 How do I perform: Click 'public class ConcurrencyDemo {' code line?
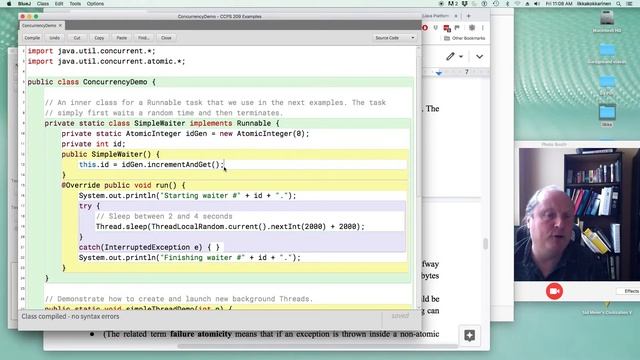[92, 82]
